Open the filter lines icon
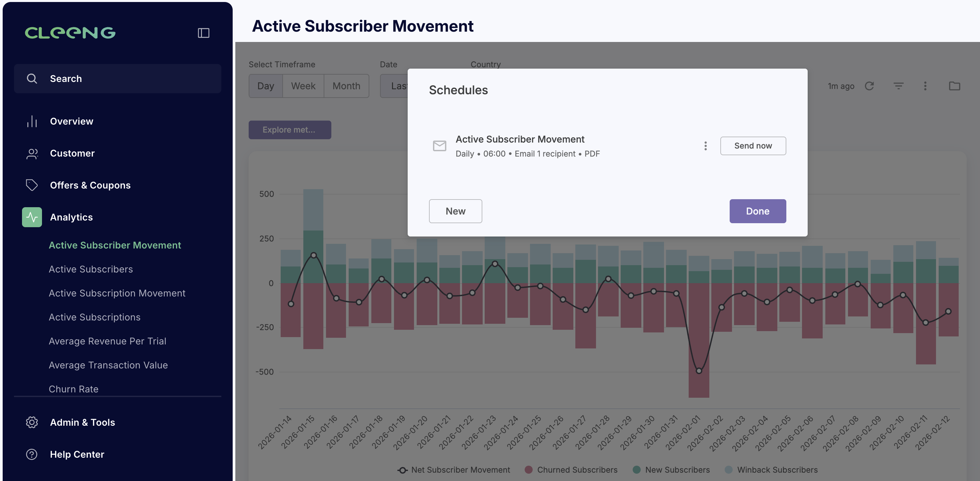The width and height of the screenshot is (980, 481). tap(898, 86)
